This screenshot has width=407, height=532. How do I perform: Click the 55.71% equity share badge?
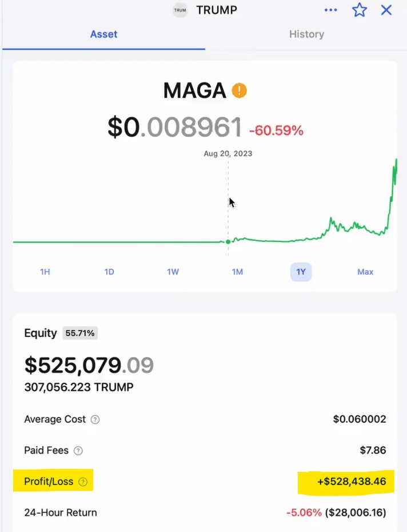coord(79,333)
